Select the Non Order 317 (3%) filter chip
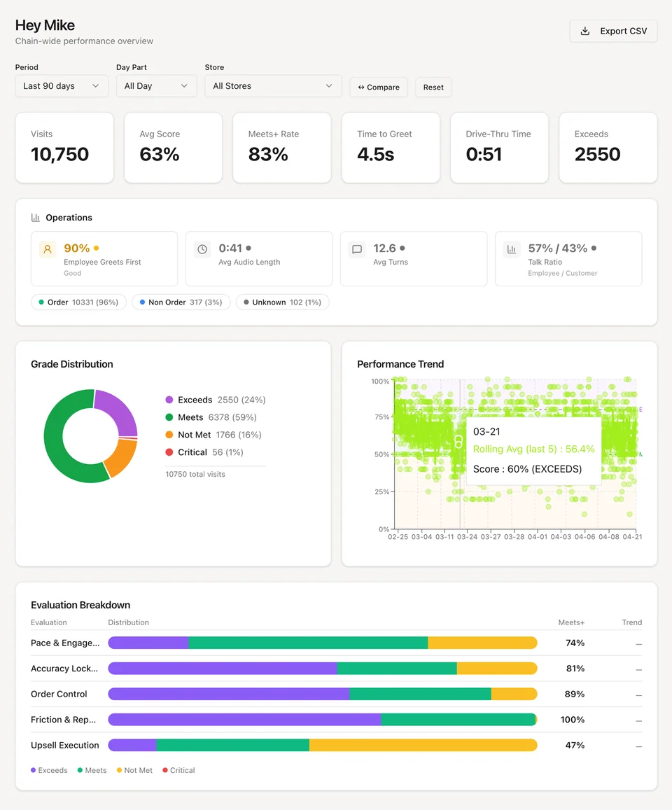The width and height of the screenshot is (672, 810). click(x=181, y=302)
